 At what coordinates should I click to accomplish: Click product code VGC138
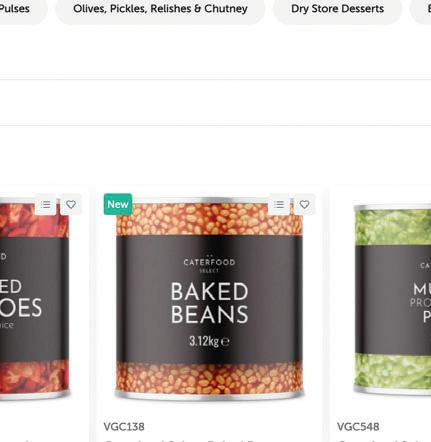124,427
